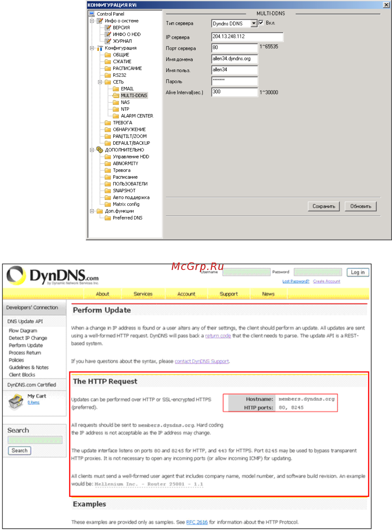This screenshot has height=532, width=392.
Task: Click the ALARM CENTER folder icon
Action: tap(116, 116)
